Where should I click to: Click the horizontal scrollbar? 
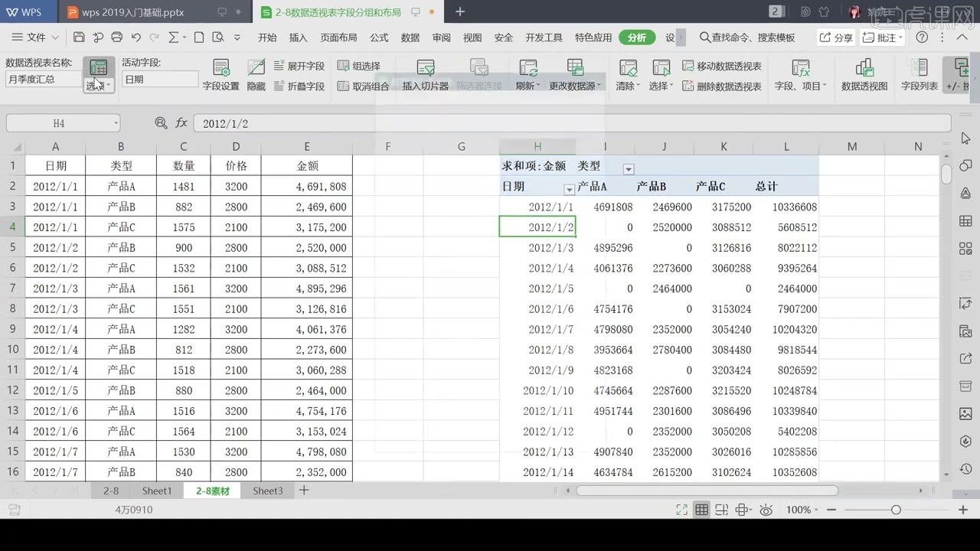707,491
